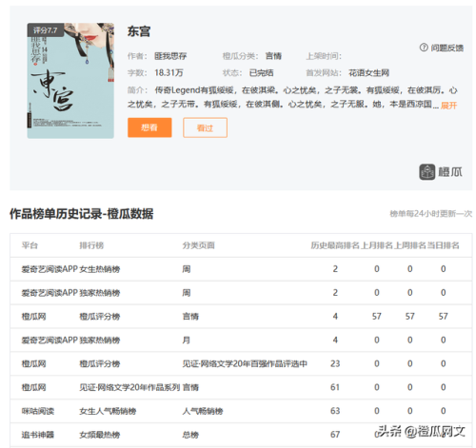476x448 pixels.
Task: Click the book title 东宫
Action: tap(139, 31)
